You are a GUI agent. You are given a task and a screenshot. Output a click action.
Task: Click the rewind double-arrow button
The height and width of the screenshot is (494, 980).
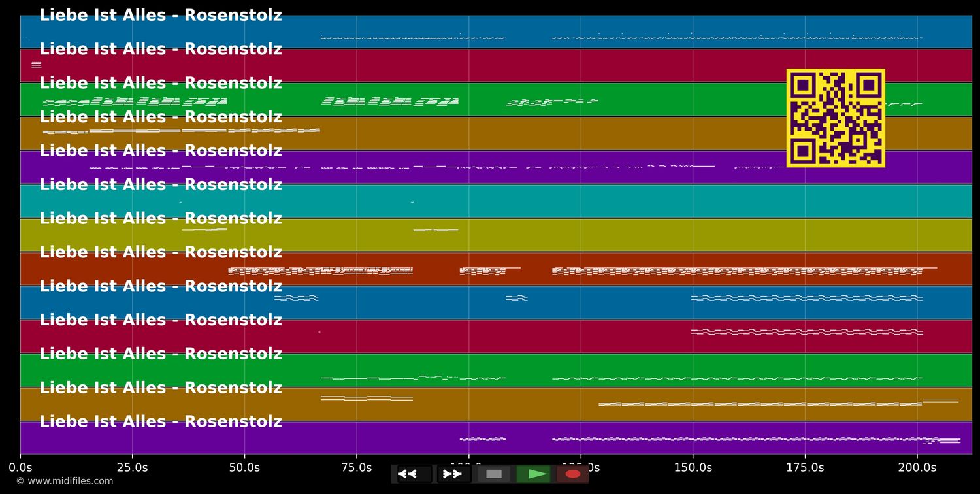414,474
